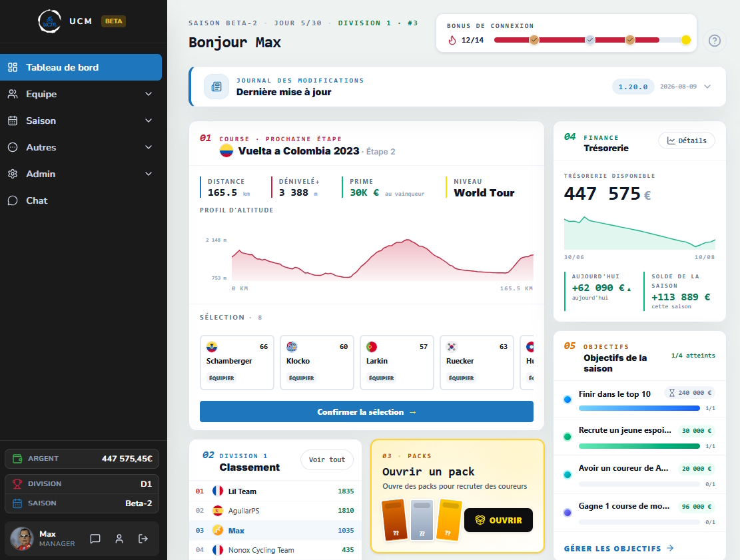Click the yellow final bonus reward marker

pyautogui.click(x=686, y=40)
